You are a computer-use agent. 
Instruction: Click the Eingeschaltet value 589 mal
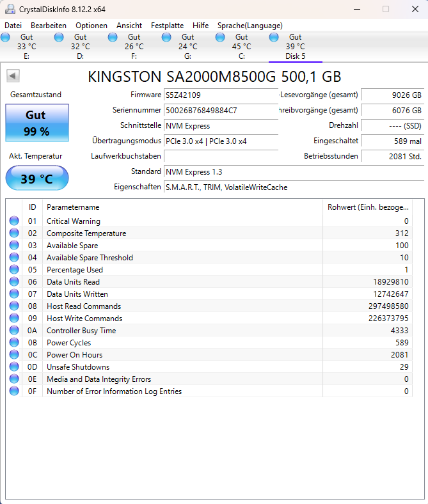coord(392,141)
